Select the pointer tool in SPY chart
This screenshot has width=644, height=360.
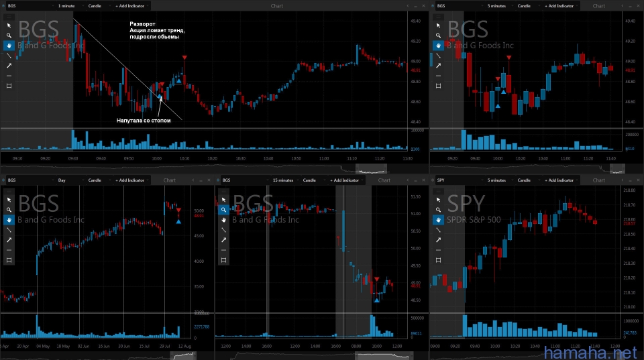(x=438, y=200)
